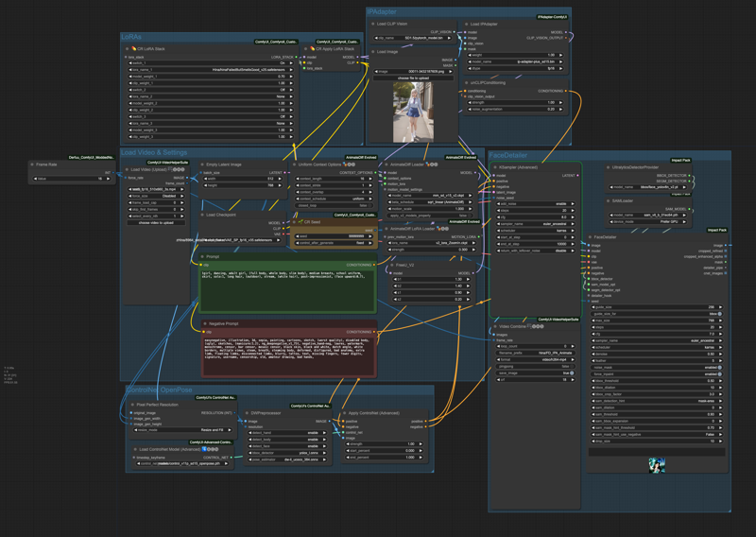
Task: Select the LoRAs group title
Action: click(131, 37)
